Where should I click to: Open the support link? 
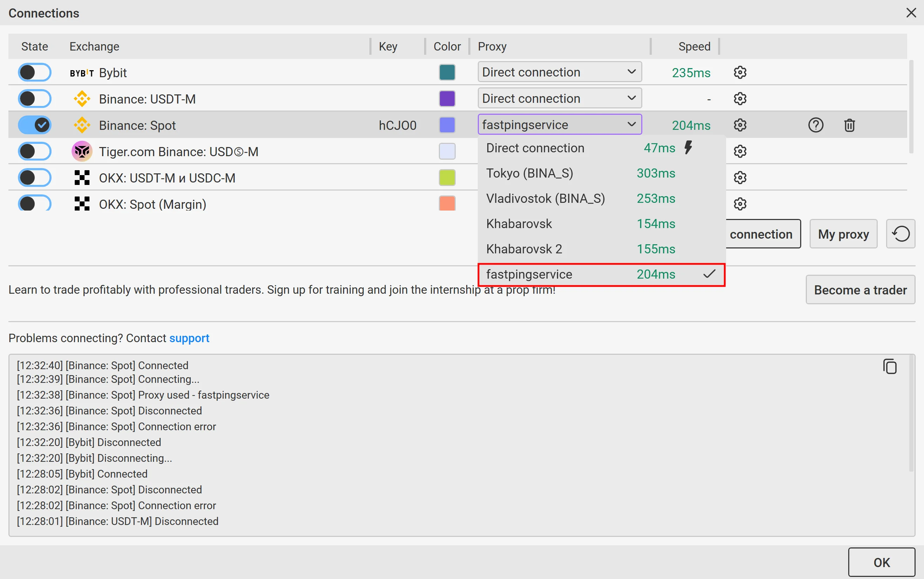click(x=189, y=338)
